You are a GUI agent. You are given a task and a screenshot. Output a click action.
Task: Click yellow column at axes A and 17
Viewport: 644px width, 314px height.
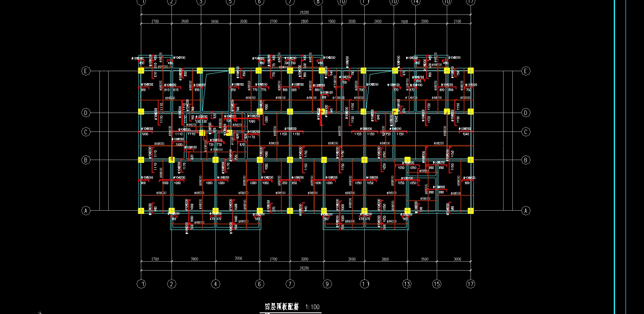pyautogui.click(x=471, y=211)
